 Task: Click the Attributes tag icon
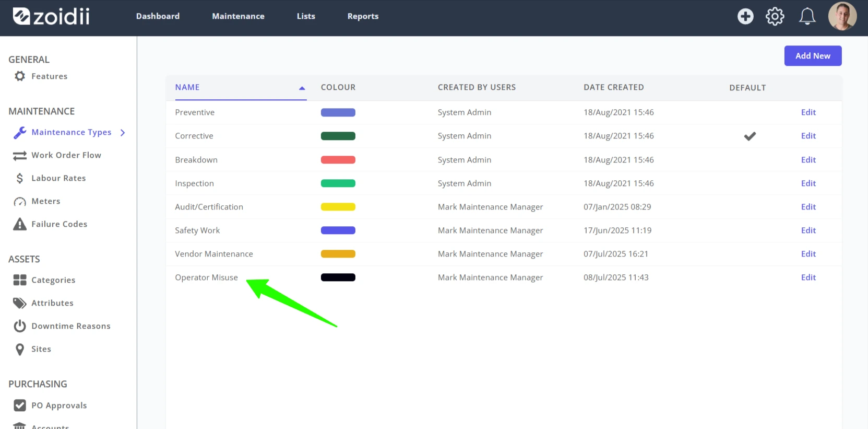[20, 303]
